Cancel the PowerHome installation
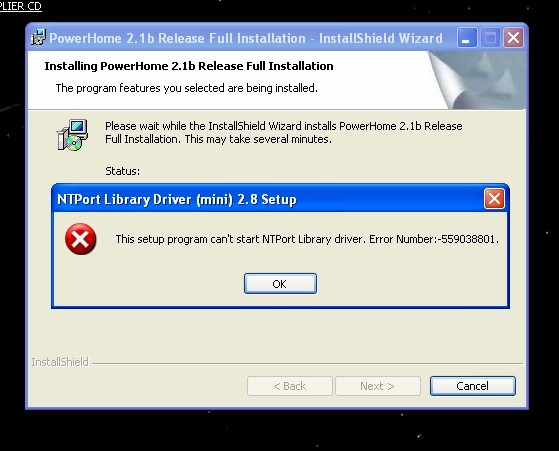Image resolution: width=559 pixels, height=451 pixels. tap(472, 386)
